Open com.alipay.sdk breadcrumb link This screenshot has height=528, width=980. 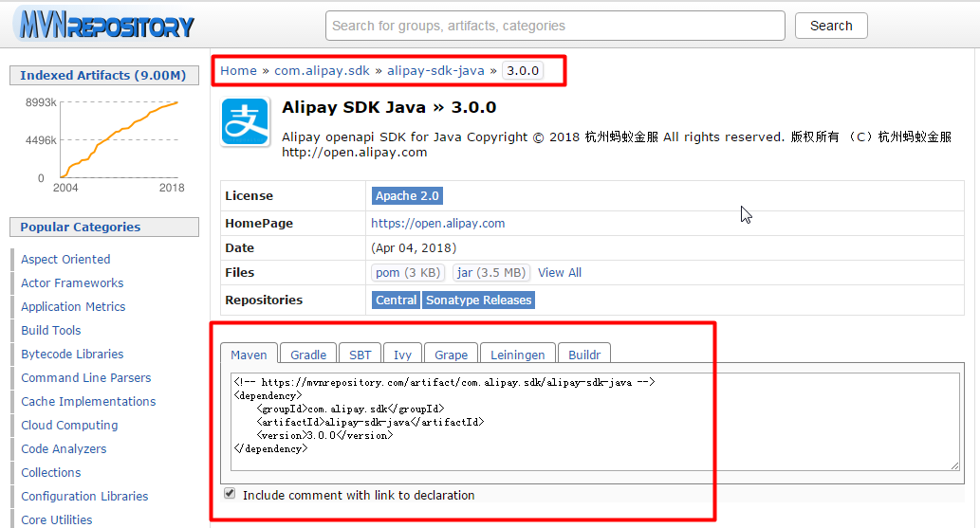click(322, 70)
